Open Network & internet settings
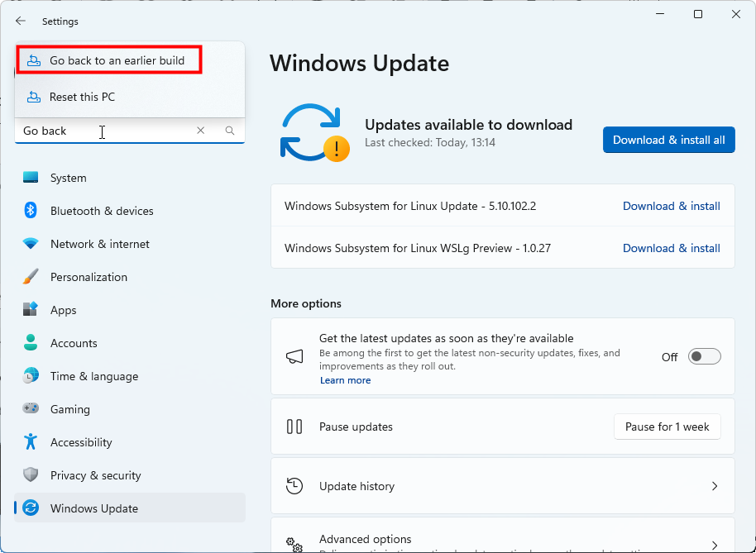This screenshot has height=553, width=756. (x=130, y=244)
